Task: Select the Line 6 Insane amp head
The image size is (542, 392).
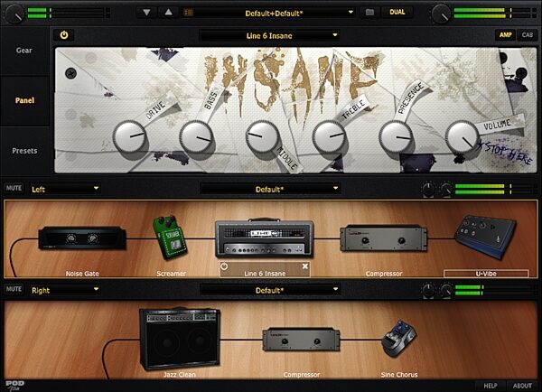Action: 265,238
